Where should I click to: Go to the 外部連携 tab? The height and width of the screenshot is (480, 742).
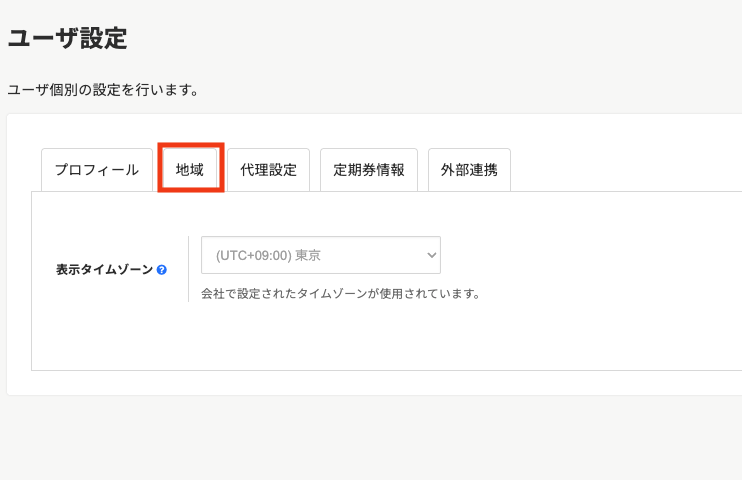pyautogui.click(x=469, y=170)
